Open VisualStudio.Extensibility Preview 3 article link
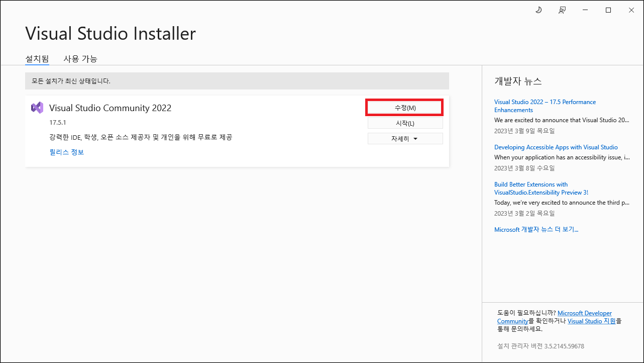 click(x=541, y=188)
